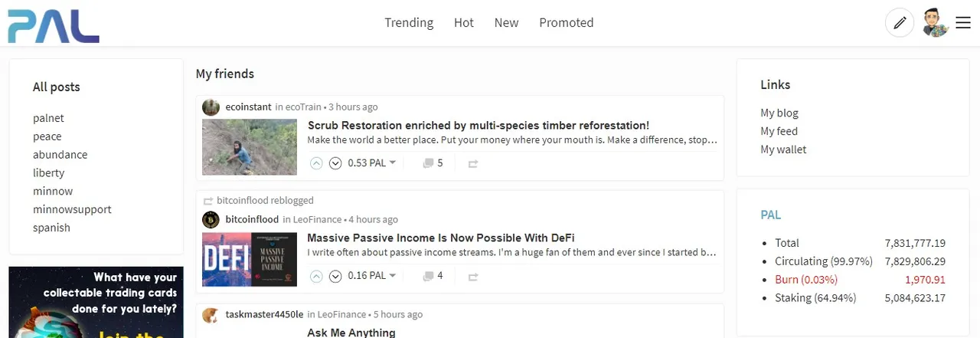This screenshot has height=338, width=980.
Task: Click the Circulating (99.97%) entry
Action: click(x=824, y=261)
